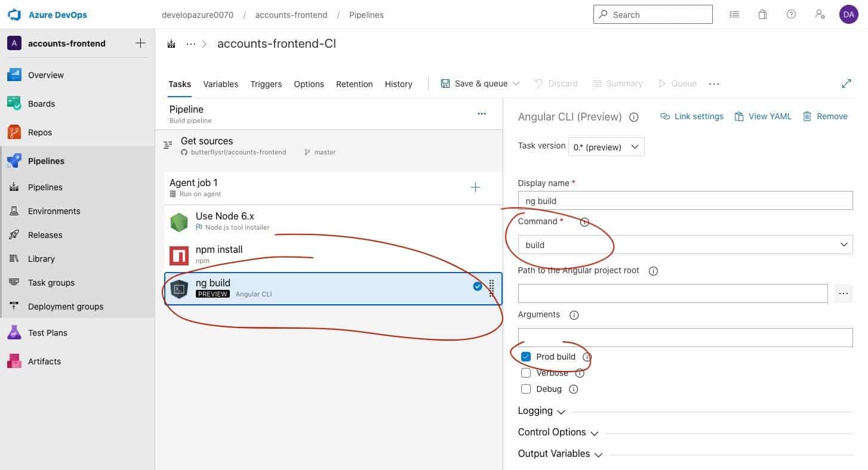The width and height of the screenshot is (868, 470).
Task: Enable the Verbose checkbox
Action: 526,373
